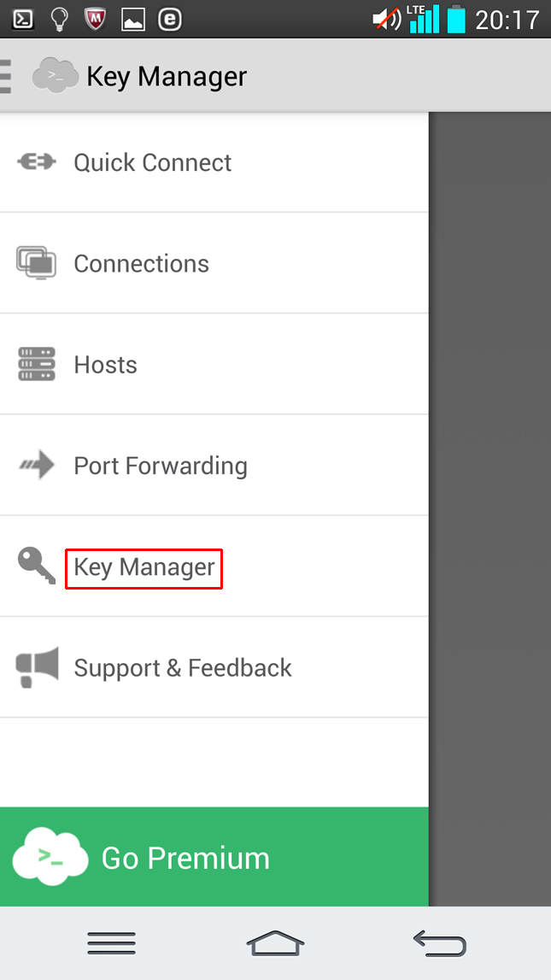This screenshot has height=980, width=551.
Task: Select Key Manager in the drawer
Action: pyautogui.click(x=144, y=567)
